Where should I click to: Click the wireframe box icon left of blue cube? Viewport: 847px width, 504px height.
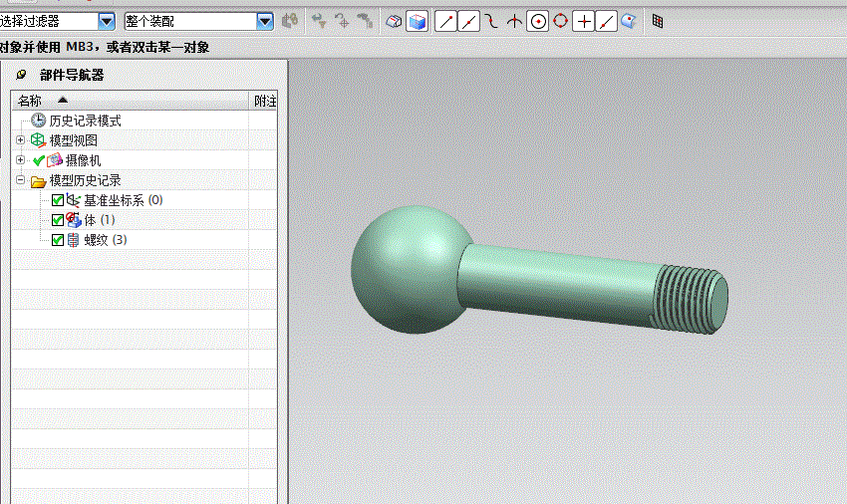pos(394,22)
